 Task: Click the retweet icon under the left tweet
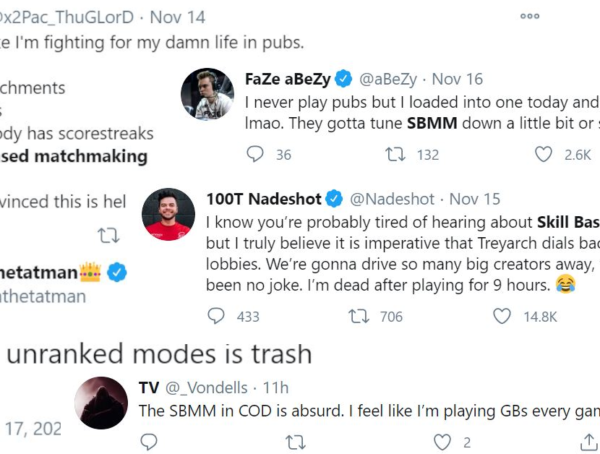pos(107,236)
